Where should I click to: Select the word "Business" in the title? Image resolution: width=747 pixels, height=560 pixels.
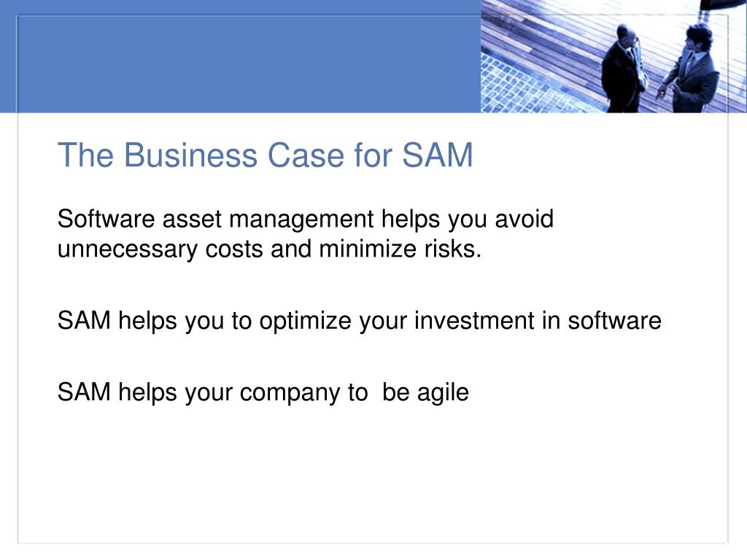[191, 155]
